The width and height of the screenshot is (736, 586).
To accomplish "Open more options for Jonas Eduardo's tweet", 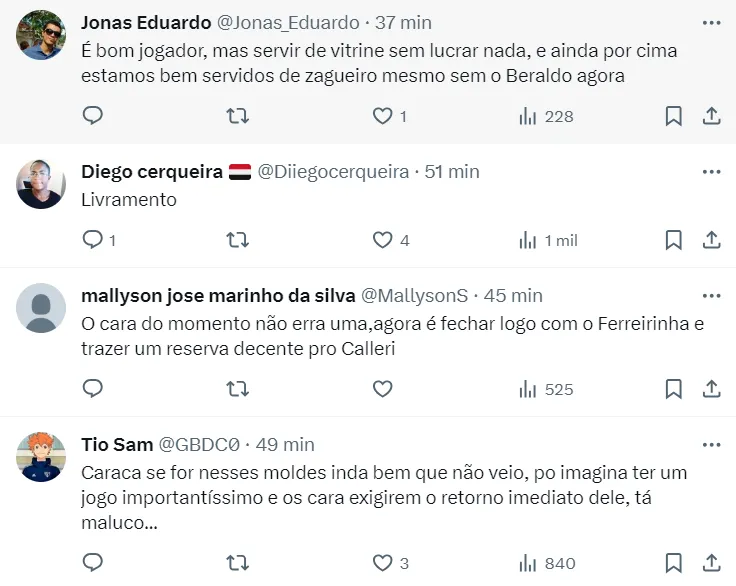I will pyautogui.click(x=711, y=22).
